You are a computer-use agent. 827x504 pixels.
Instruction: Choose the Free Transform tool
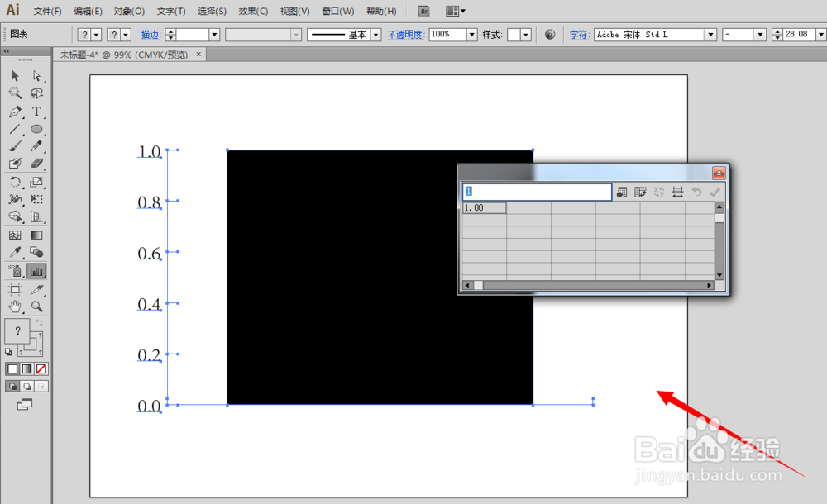(x=36, y=199)
